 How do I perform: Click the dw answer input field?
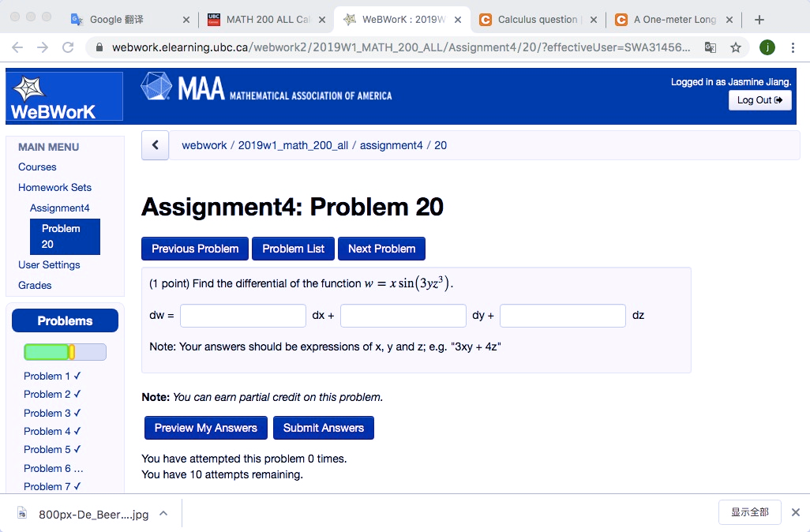[242, 315]
